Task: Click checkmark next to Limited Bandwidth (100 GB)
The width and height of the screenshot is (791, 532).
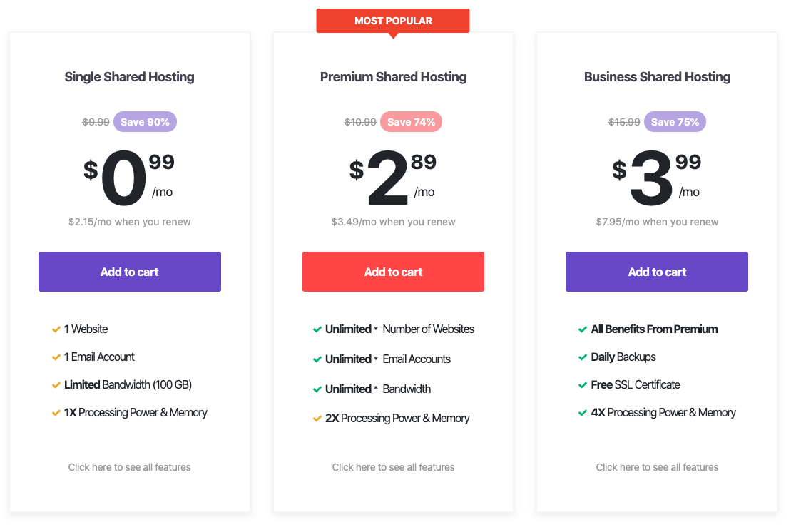Action: click(x=56, y=385)
